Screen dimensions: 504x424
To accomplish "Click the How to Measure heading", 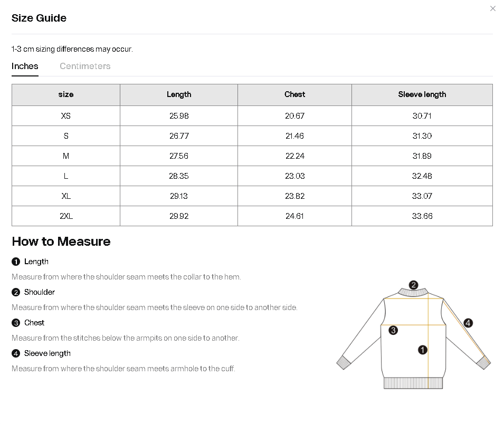I will [61, 242].
